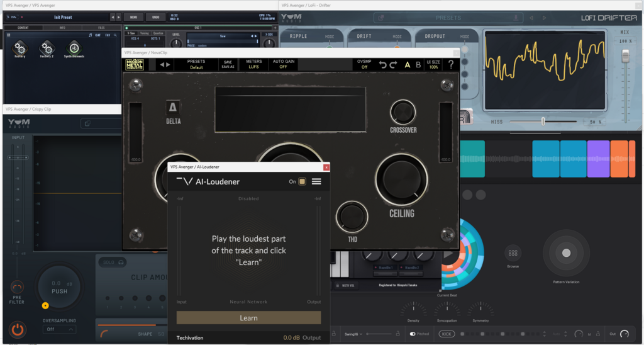644x345 pixels.
Task: Click the stepper arrows beside Auto
Action: click(x=565, y=334)
